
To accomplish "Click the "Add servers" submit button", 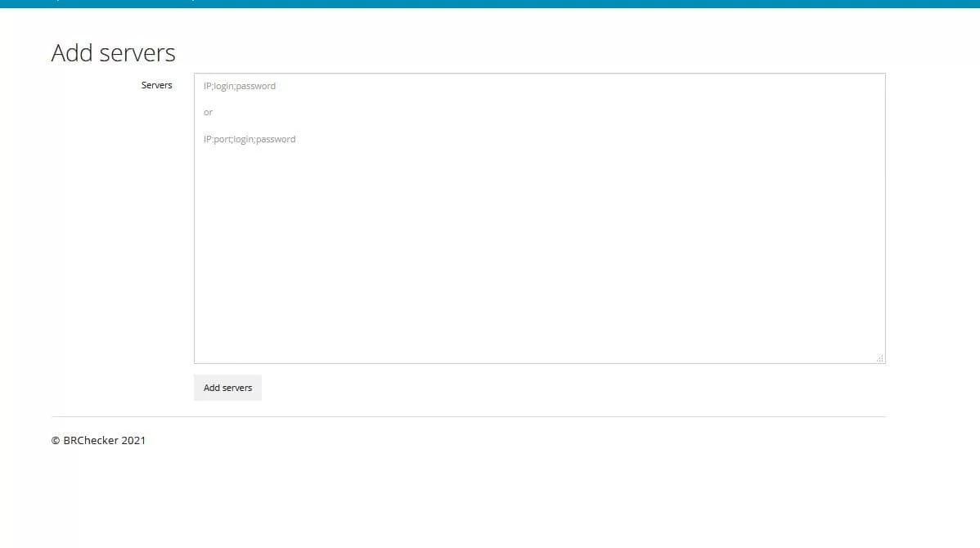I will [x=227, y=387].
